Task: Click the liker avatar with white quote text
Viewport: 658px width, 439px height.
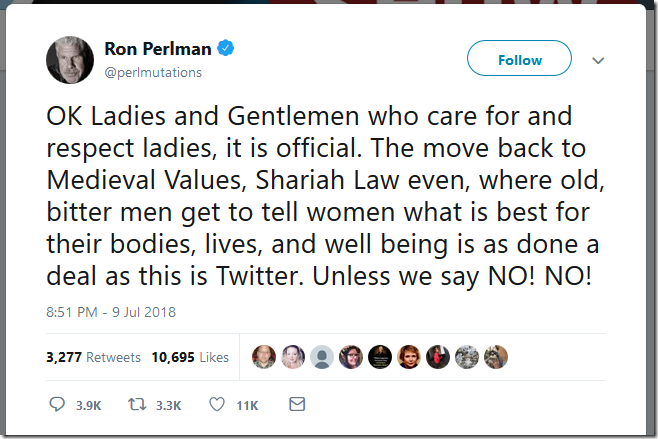Action: point(380,357)
